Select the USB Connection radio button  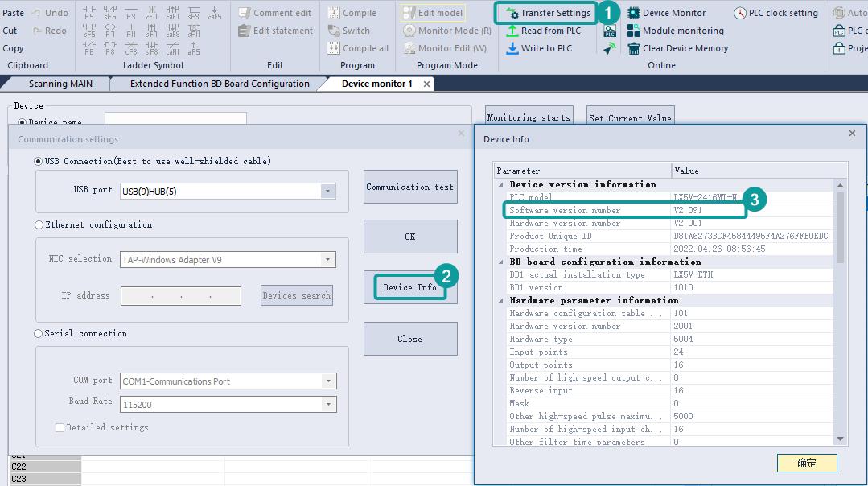(39, 161)
